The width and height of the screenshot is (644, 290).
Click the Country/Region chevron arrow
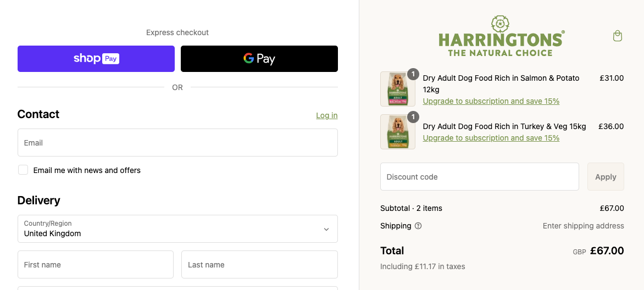pyautogui.click(x=326, y=229)
